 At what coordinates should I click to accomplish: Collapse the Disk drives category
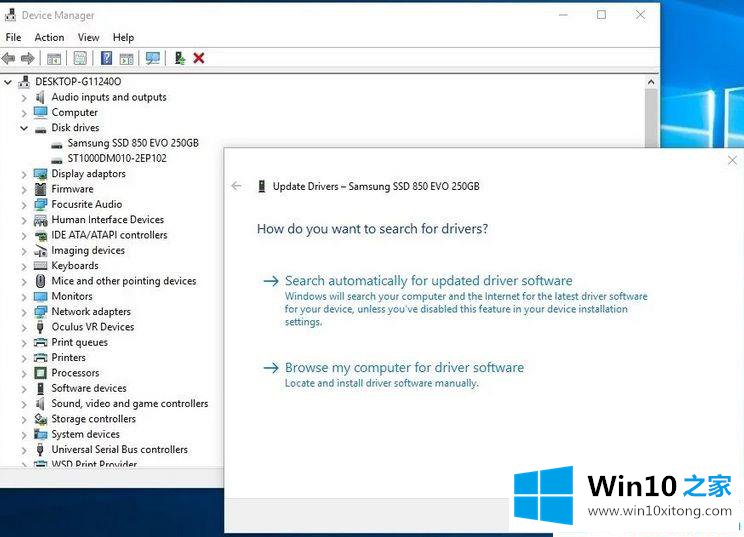click(x=24, y=128)
